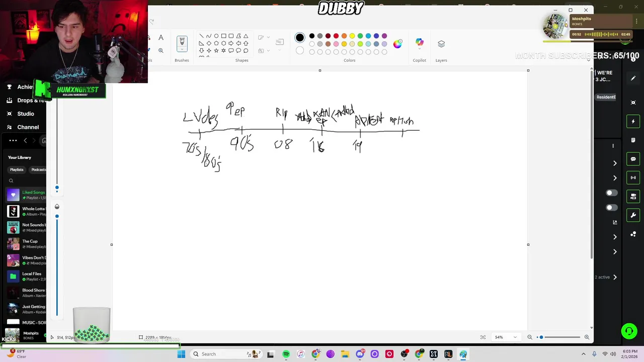The image size is (644, 362).
Task: Expand the '2 active' chevron
Action: 615,277
